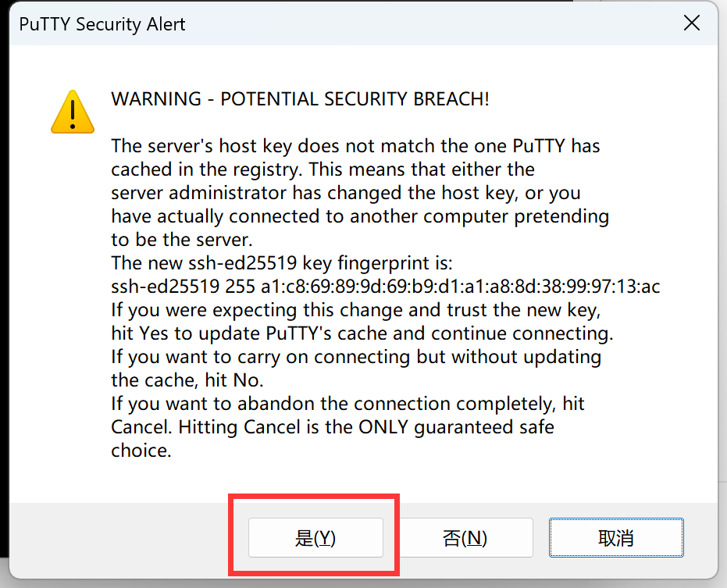Click the "the cache, hit No." line

click(x=187, y=380)
